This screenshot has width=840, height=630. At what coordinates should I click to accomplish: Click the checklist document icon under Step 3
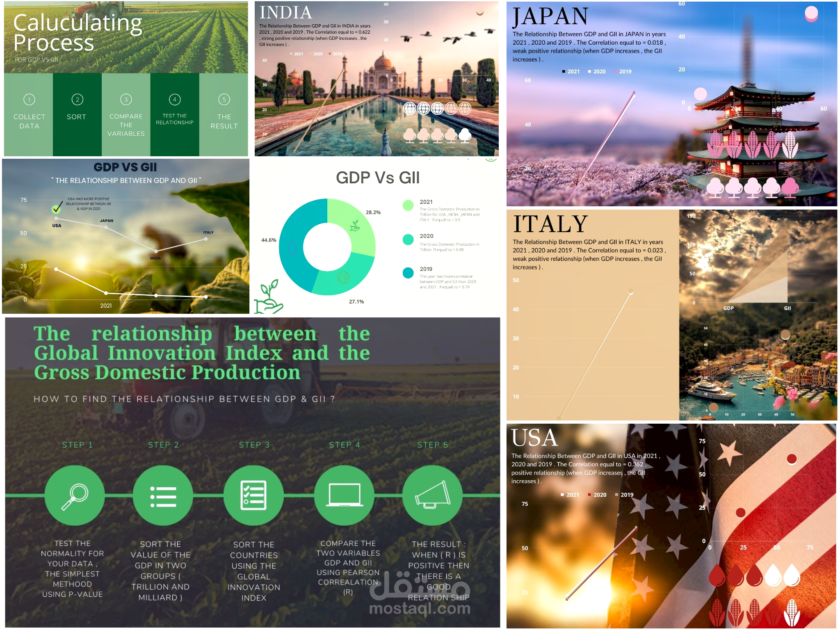coord(253,495)
